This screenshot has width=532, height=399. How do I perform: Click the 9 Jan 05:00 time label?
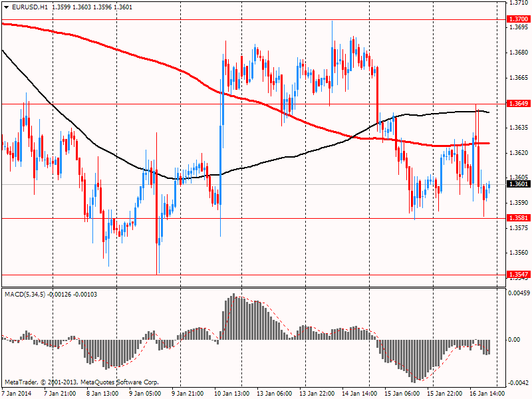(x=145, y=394)
